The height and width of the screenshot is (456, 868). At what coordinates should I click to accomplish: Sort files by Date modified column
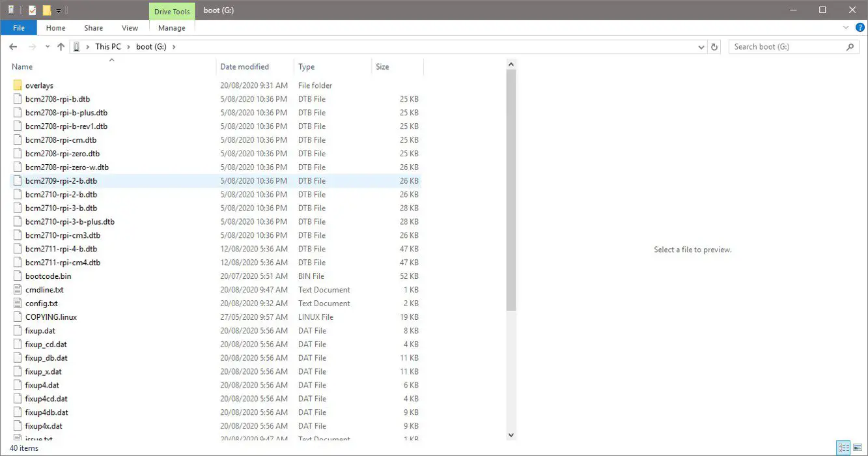[x=244, y=66]
